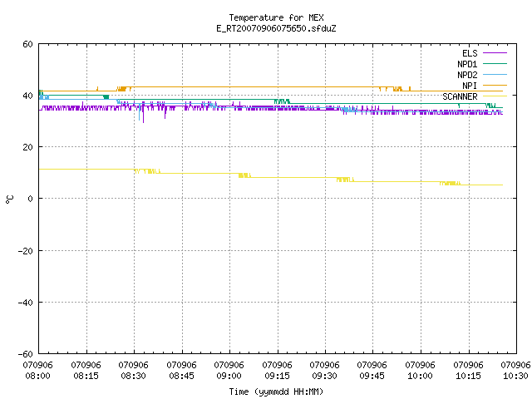The height and width of the screenshot is (399, 532).
Task: Click the y-axis label 0
Action: pyautogui.click(x=30, y=199)
